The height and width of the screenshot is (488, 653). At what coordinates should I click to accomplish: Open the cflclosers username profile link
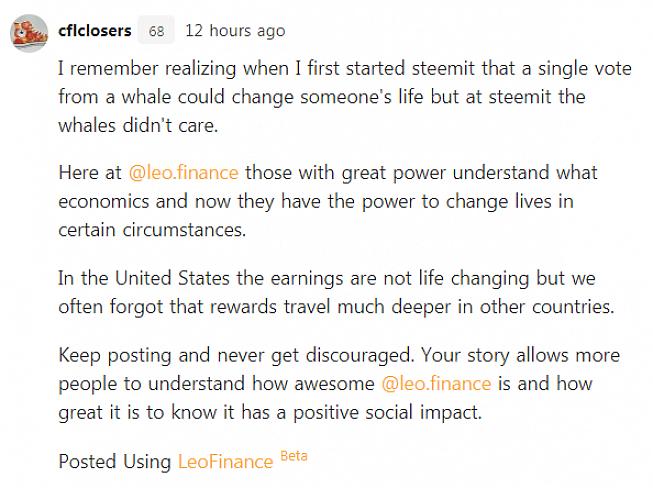[94, 31]
